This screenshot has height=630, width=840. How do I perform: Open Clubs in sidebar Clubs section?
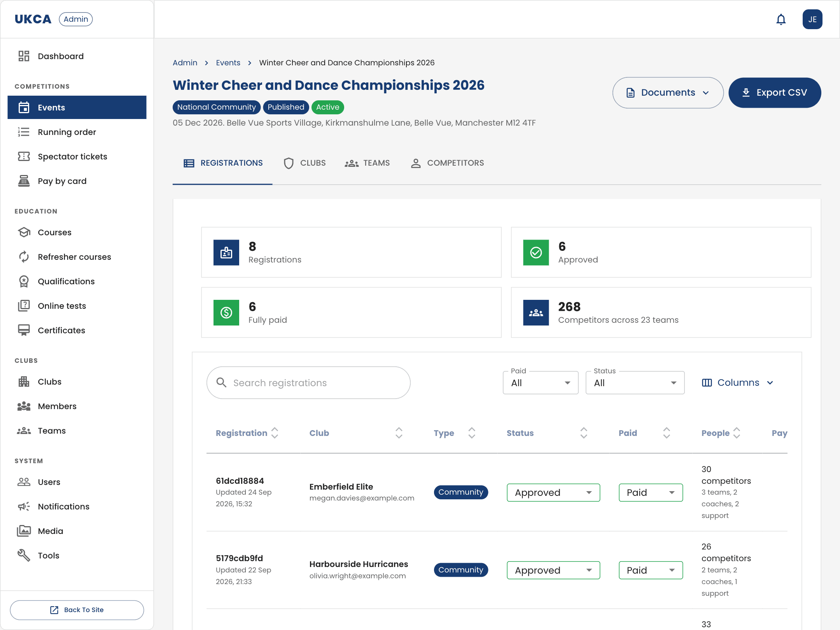pyautogui.click(x=77, y=381)
